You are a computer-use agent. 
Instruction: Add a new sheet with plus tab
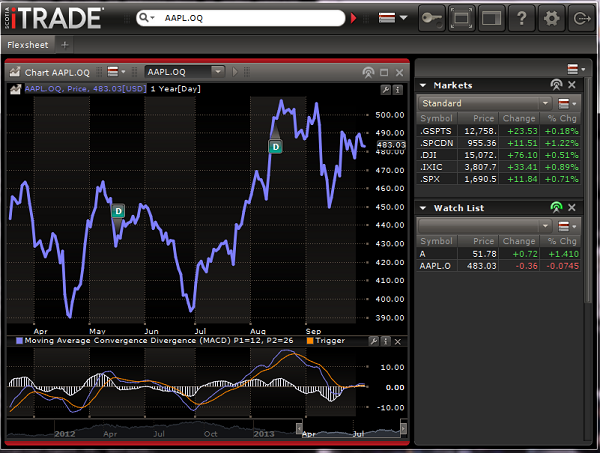(x=65, y=45)
